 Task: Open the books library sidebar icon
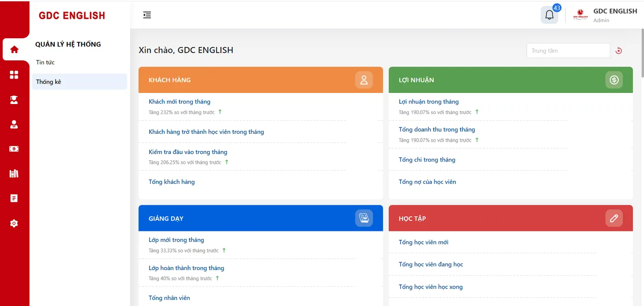pyautogui.click(x=14, y=173)
